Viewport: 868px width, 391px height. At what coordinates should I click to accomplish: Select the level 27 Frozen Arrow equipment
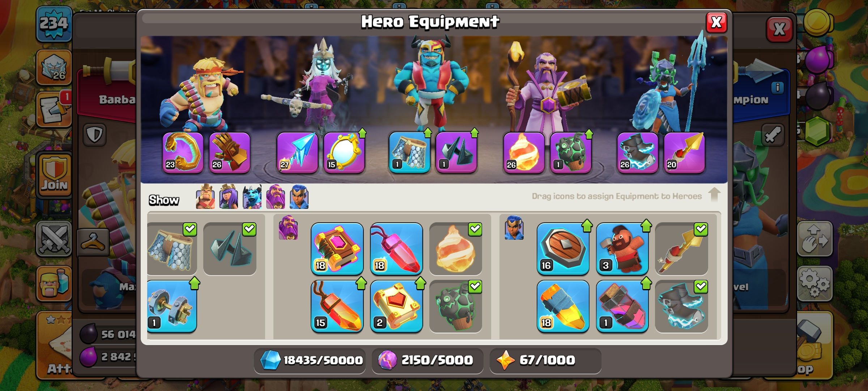297,152
